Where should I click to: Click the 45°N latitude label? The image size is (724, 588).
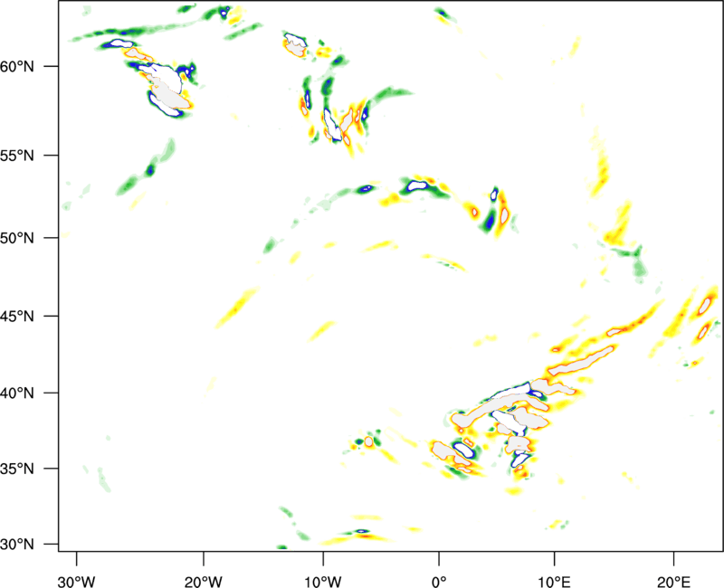click(17, 316)
